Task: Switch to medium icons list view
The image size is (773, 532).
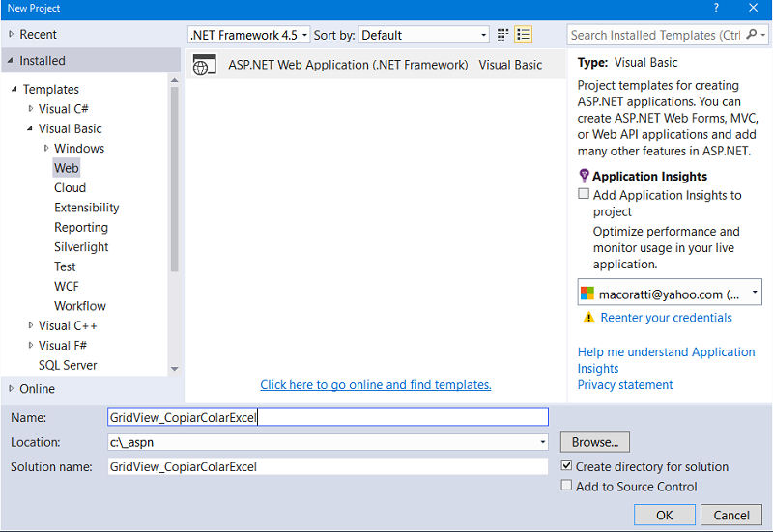Action: tap(523, 35)
